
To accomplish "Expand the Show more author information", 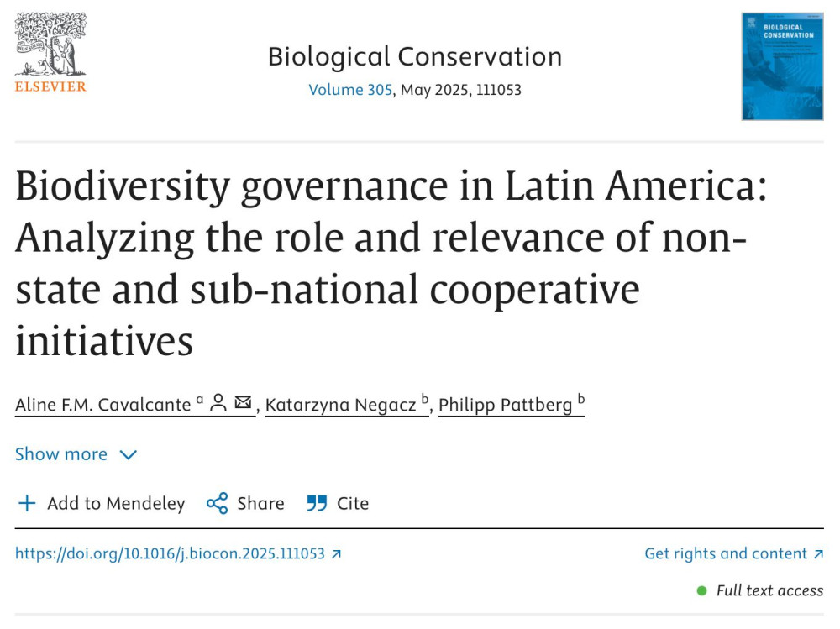I will [x=61, y=453].
